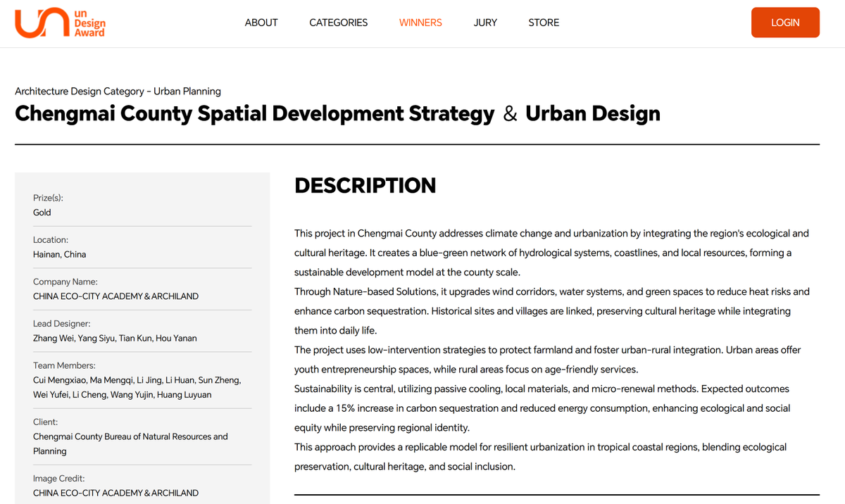Click the DESCRIPTION heading
The image size is (845, 504).
click(x=365, y=186)
